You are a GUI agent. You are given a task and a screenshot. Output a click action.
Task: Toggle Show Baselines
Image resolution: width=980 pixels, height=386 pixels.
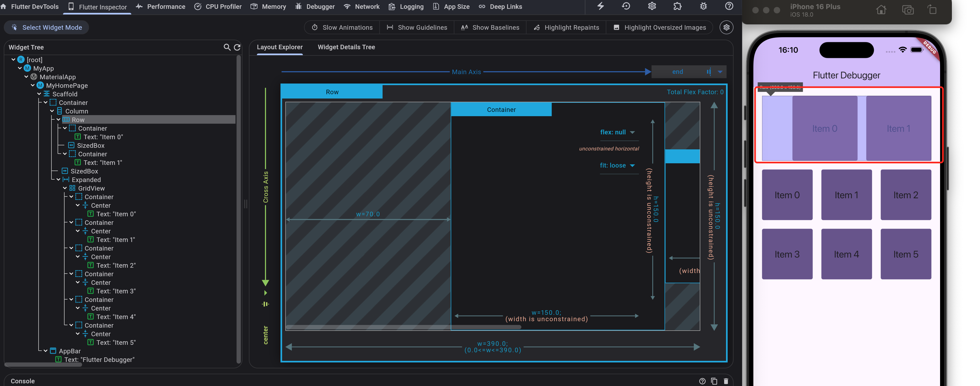coord(490,27)
